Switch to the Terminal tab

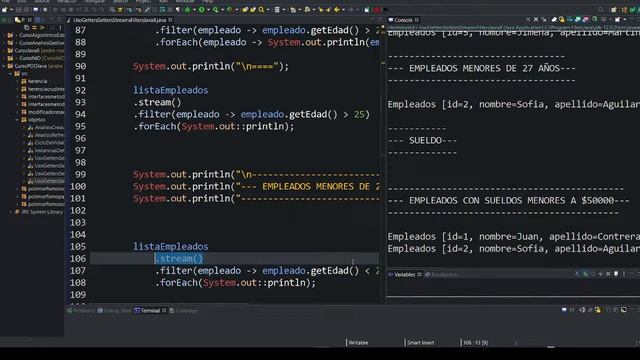150,311
